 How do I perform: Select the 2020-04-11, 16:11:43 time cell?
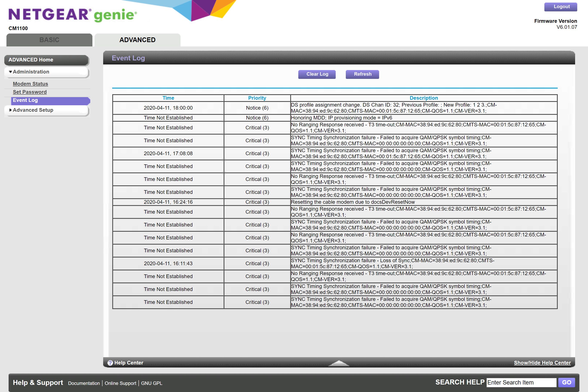click(x=168, y=263)
